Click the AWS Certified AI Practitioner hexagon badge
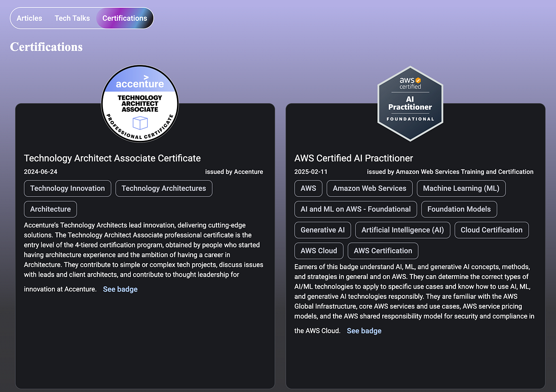The image size is (556, 392). coord(410,104)
